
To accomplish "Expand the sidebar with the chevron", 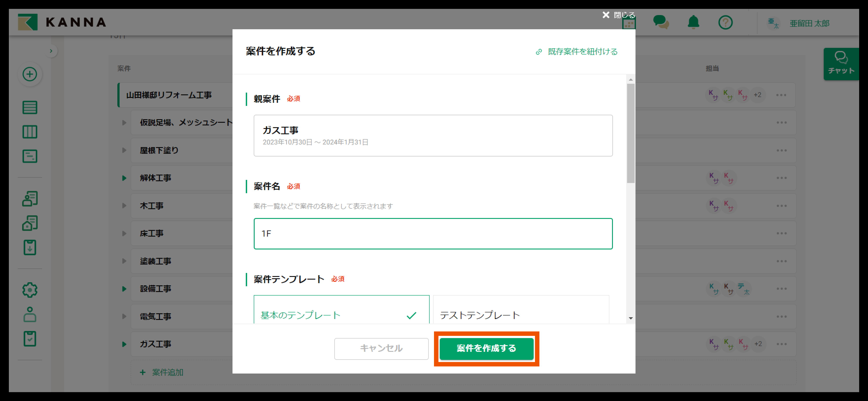I will click(x=51, y=51).
